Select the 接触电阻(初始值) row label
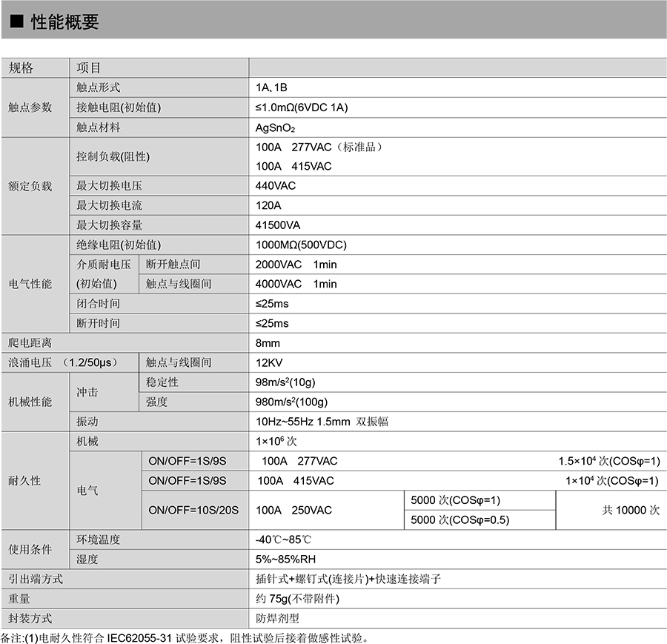667x644 pixels. click(118, 107)
